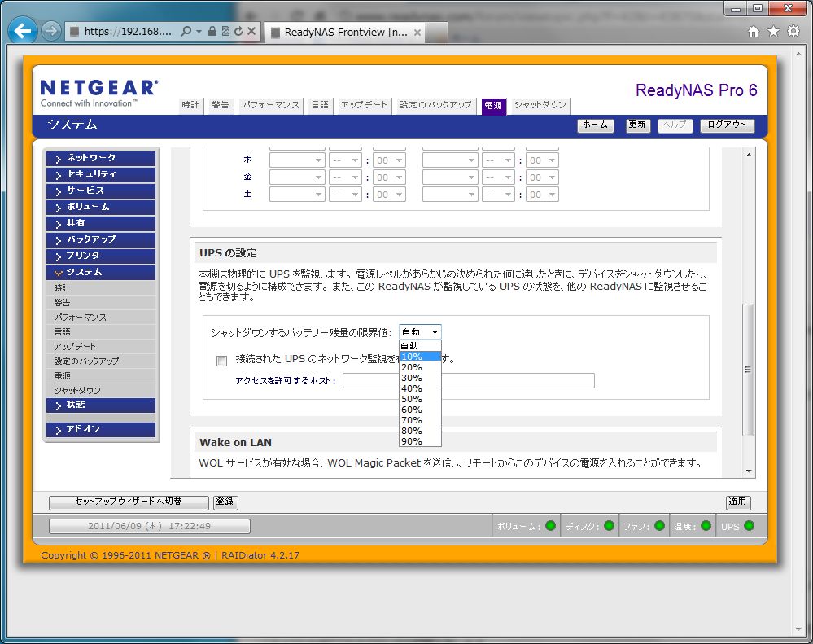Click the browser home icon
The height and width of the screenshot is (644, 813).
(754, 32)
